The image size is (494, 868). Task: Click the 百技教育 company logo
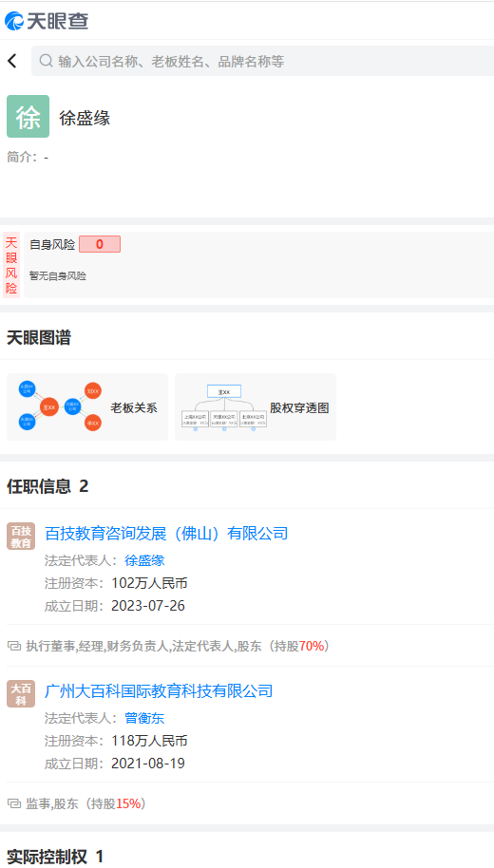coord(21,537)
